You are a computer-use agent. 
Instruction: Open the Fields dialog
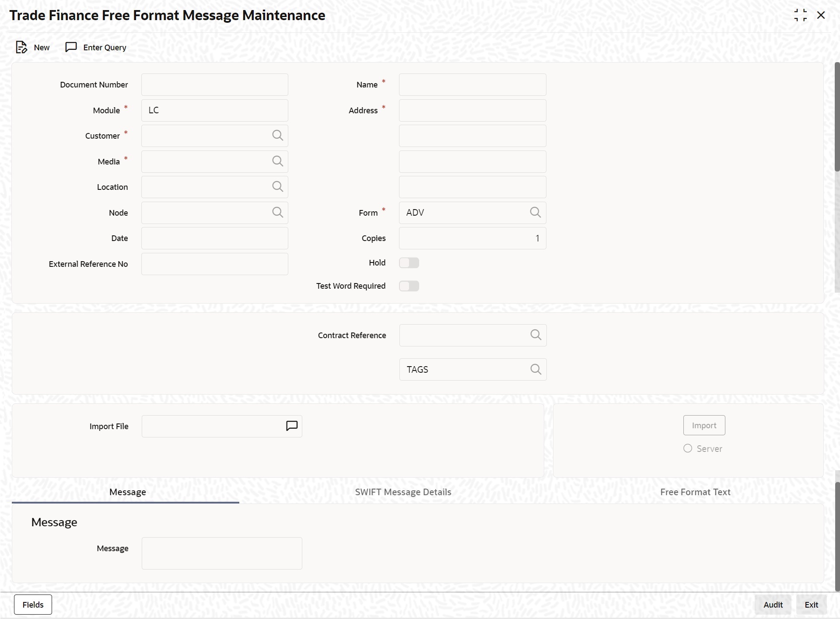pos(33,605)
